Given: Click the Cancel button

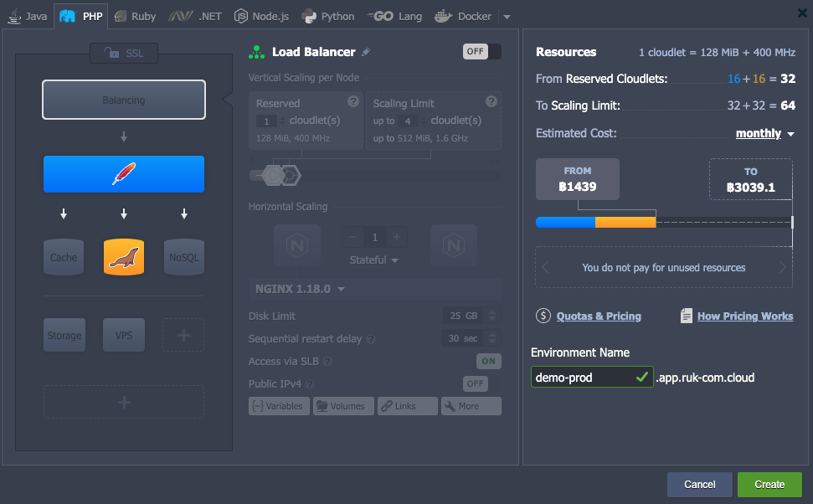Looking at the screenshot, I should pyautogui.click(x=699, y=484).
